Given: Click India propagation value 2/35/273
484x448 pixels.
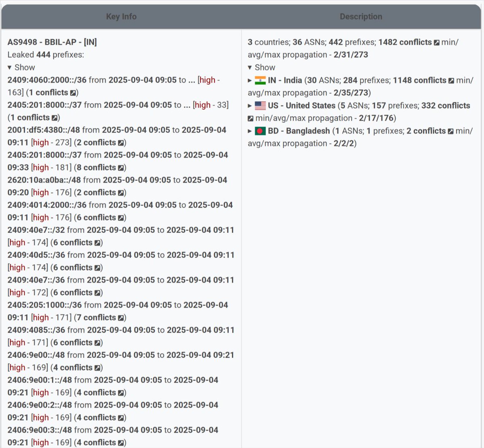Looking at the screenshot, I should 351,93.
